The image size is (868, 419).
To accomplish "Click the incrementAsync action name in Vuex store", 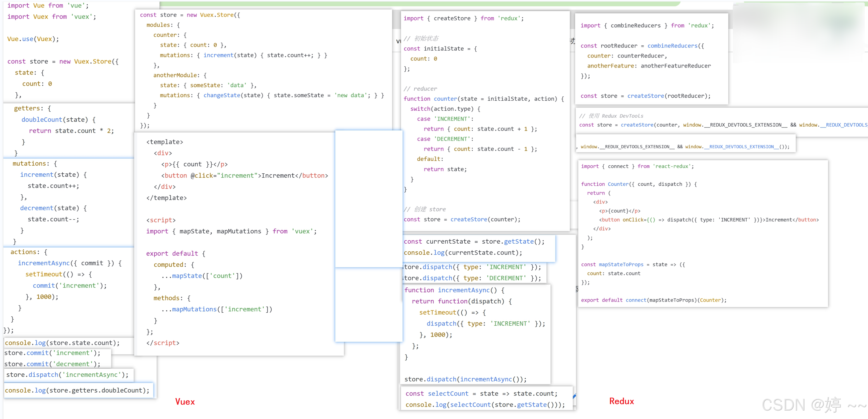I will point(44,263).
